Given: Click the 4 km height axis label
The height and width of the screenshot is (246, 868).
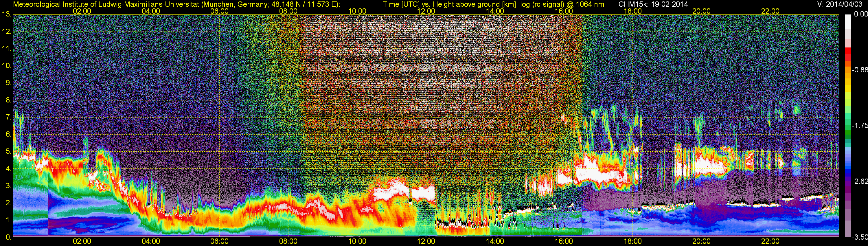Looking at the screenshot, I should pyautogui.click(x=8, y=168).
